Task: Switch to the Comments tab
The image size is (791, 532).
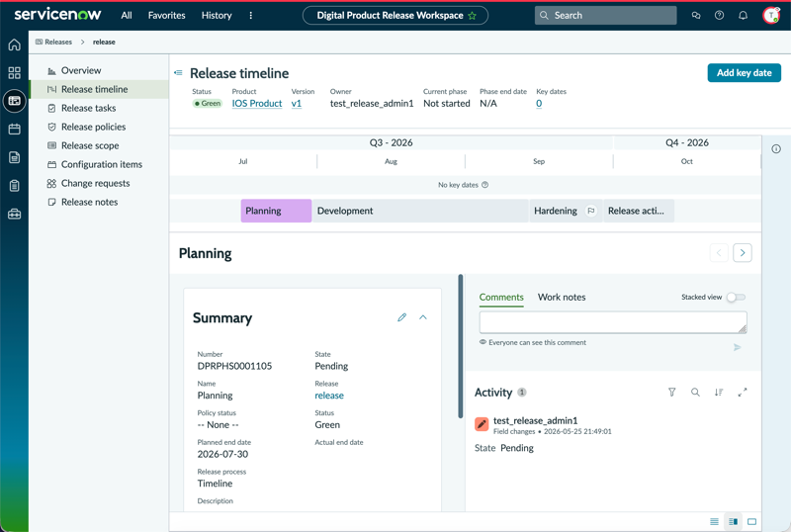Action: 501,298
